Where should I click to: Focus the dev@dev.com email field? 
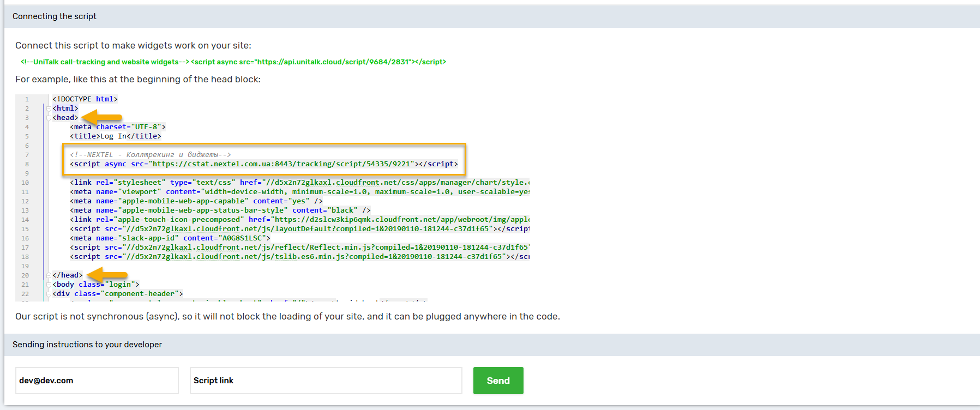(97, 381)
